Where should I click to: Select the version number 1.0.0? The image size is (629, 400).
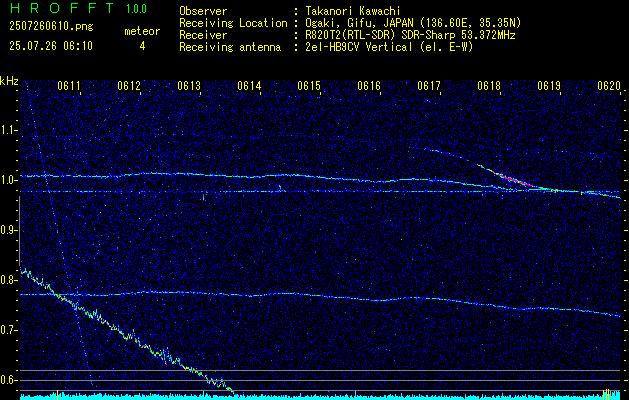136,9
